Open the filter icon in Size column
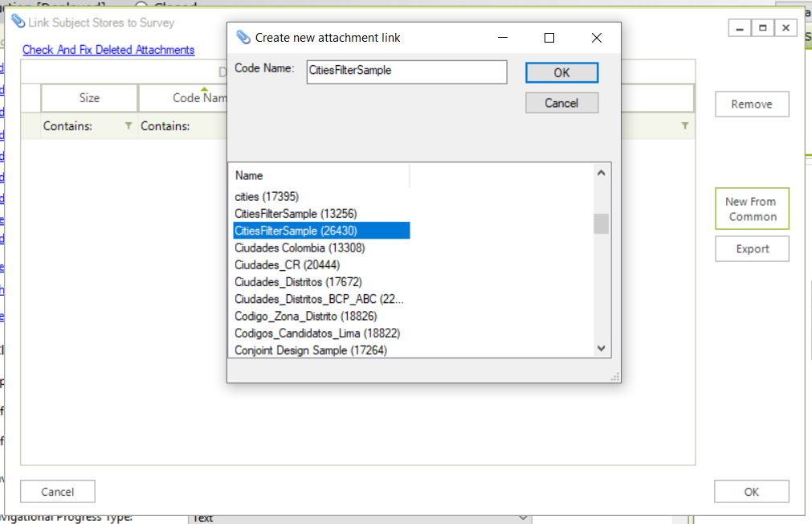 coord(129,126)
